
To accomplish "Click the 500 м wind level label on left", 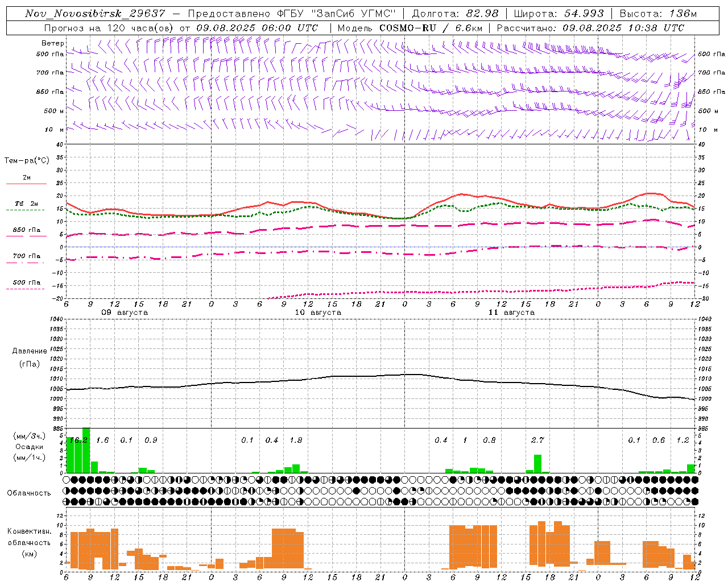I will click(54, 111).
